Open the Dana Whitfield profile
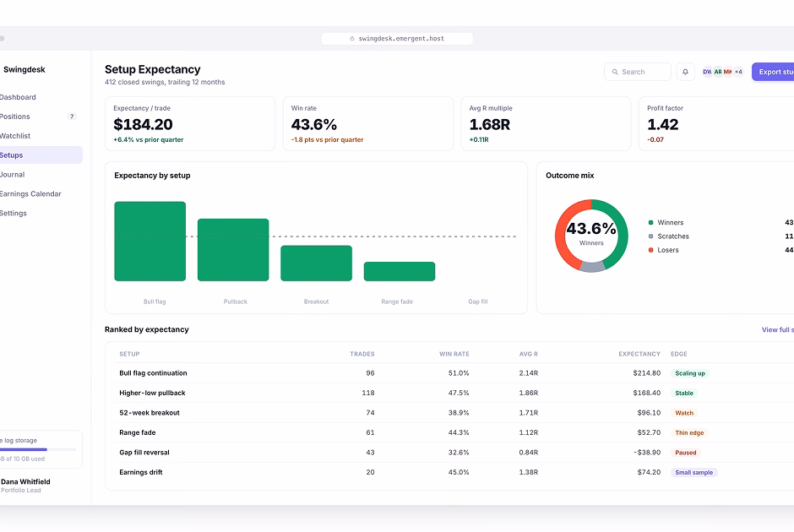Screen dimensions: 794x532 (x=25, y=486)
